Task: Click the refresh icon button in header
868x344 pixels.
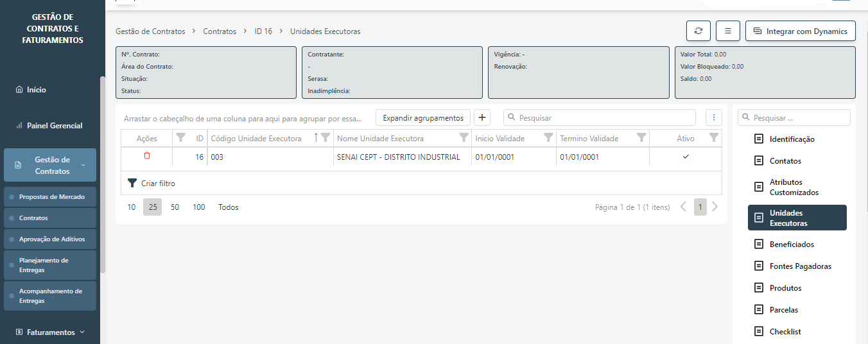Action: click(x=698, y=31)
